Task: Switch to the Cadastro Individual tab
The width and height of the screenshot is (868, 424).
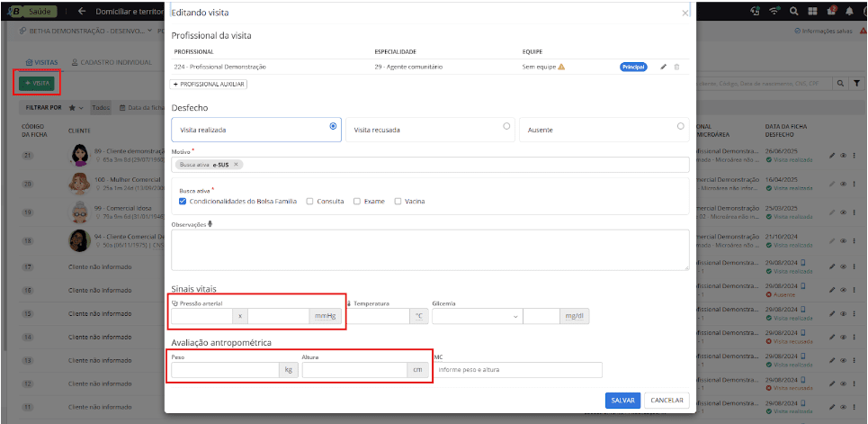Action: click(x=111, y=62)
